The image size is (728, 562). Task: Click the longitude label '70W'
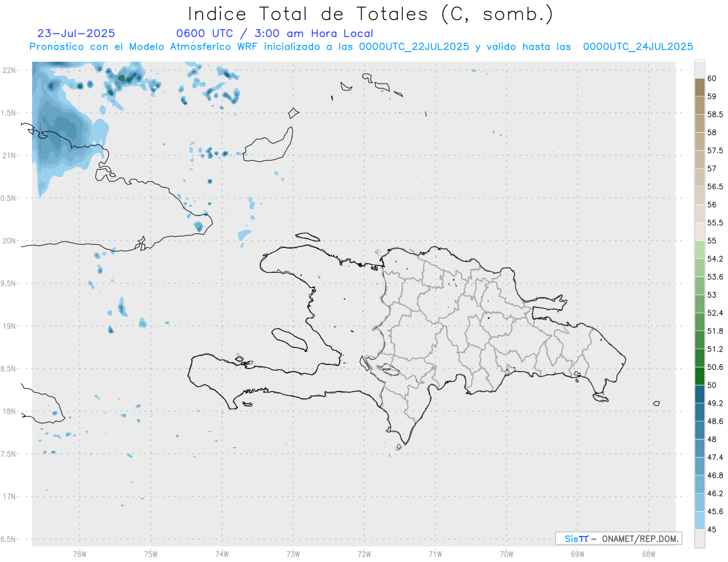point(507,554)
